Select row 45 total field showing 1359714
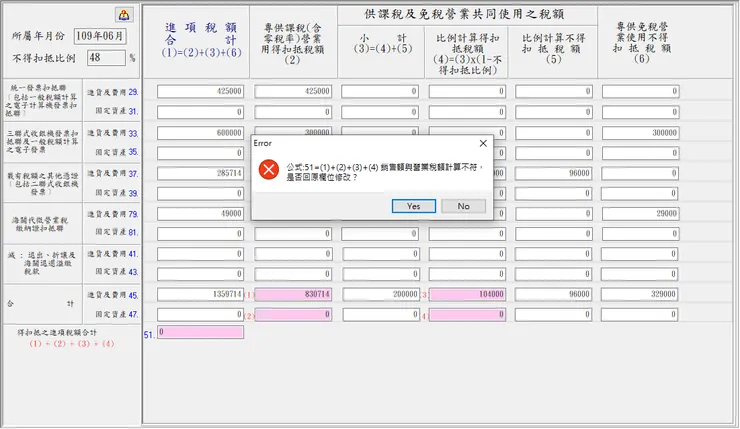 point(201,294)
